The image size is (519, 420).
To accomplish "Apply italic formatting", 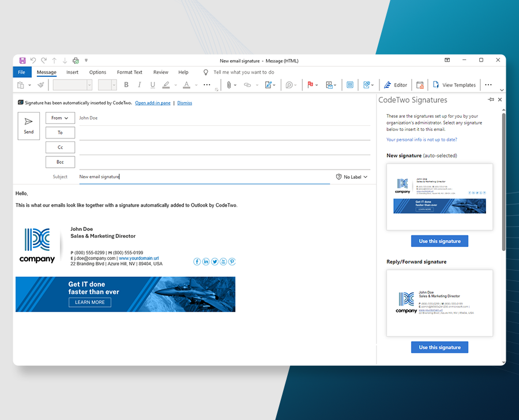I will coord(140,85).
